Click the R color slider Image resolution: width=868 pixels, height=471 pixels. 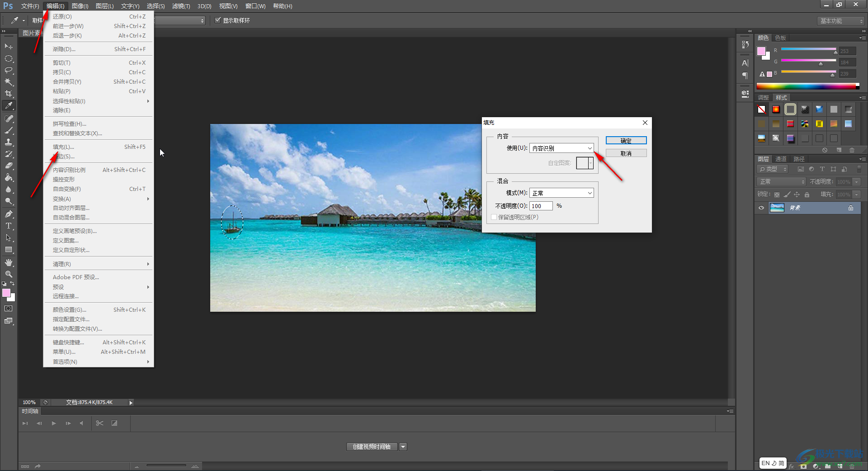[x=808, y=49]
